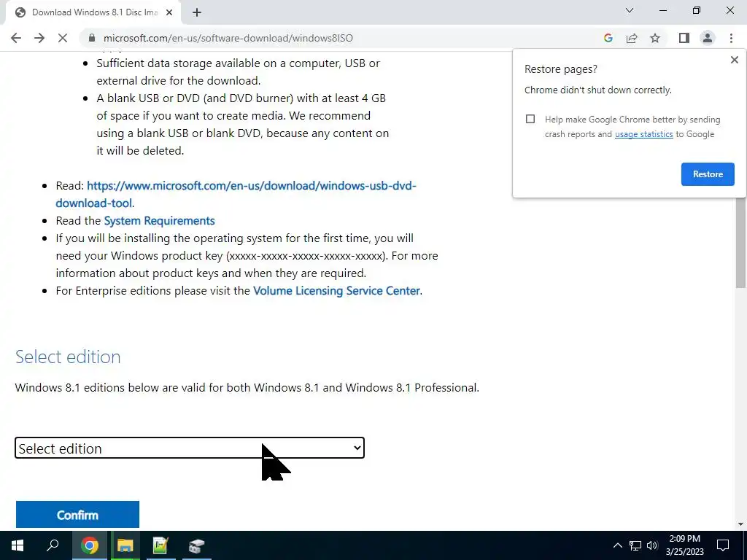Open a new tab with the plus button
The image size is (747, 560).
click(197, 12)
